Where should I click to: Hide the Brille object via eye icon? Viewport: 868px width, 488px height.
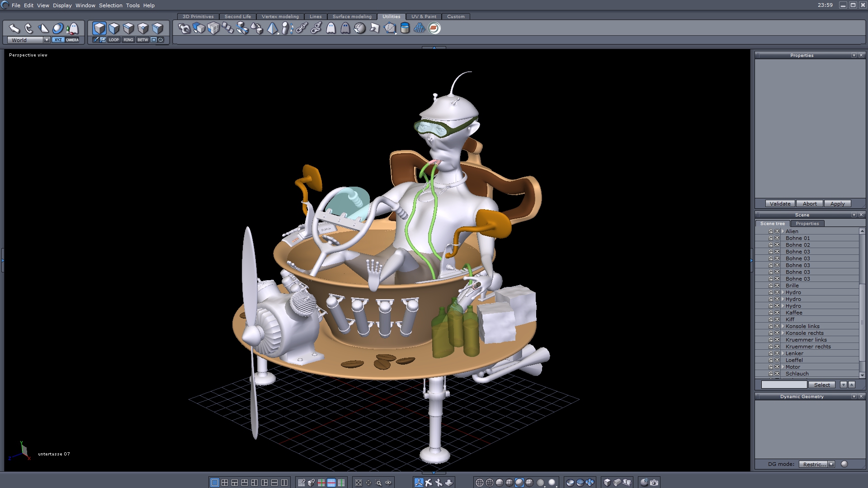click(x=777, y=286)
